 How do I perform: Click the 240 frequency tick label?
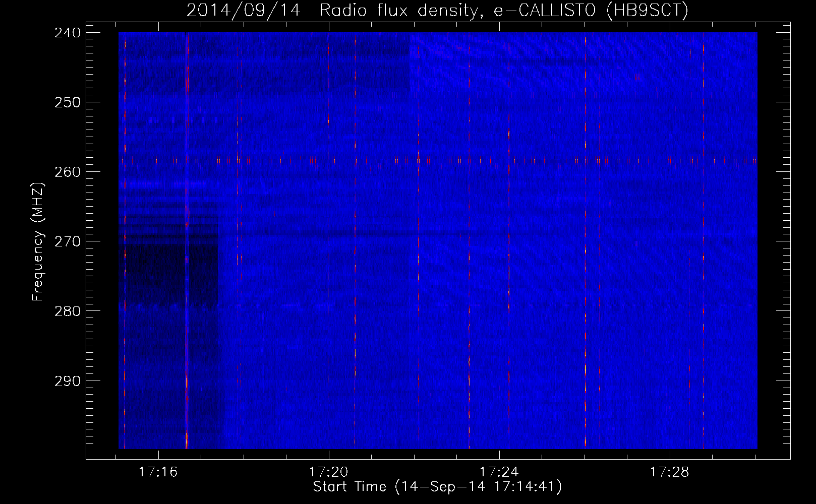pos(67,33)
